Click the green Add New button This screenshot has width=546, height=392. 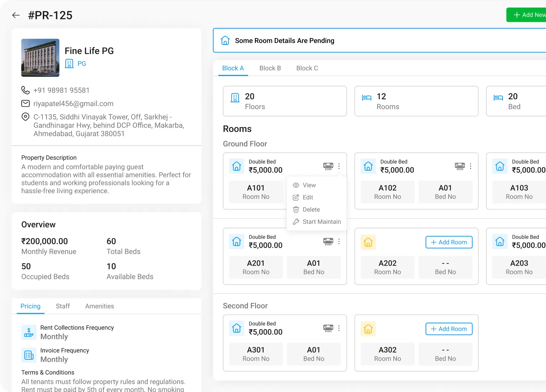pos(527,15)
